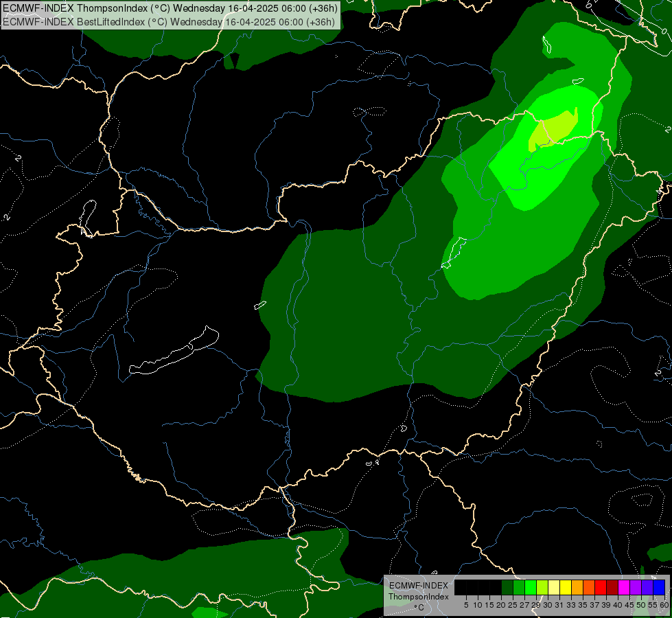Click the medium green 25–27 legend swatch

pos(519,587)
